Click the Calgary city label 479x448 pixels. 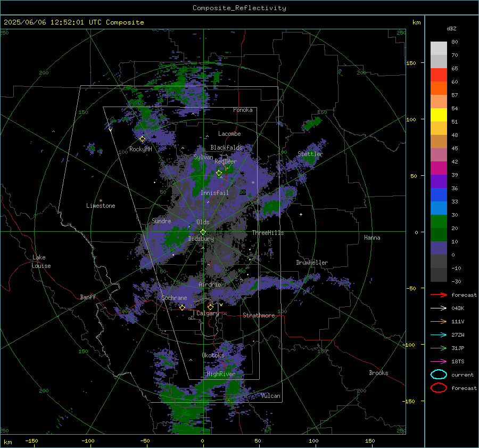[x=208, y=313]
